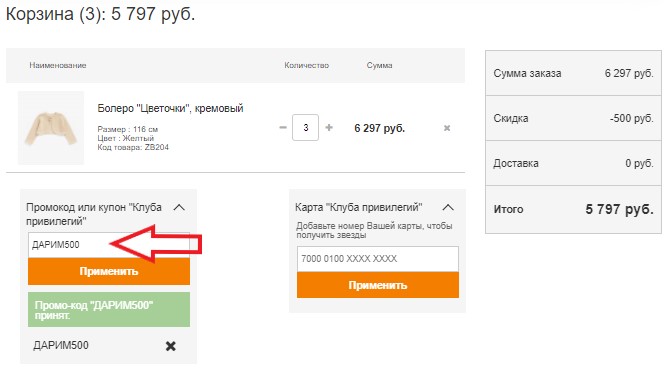Focus the promo code input field
Screen dimensions: 670x375
point(109,245)
